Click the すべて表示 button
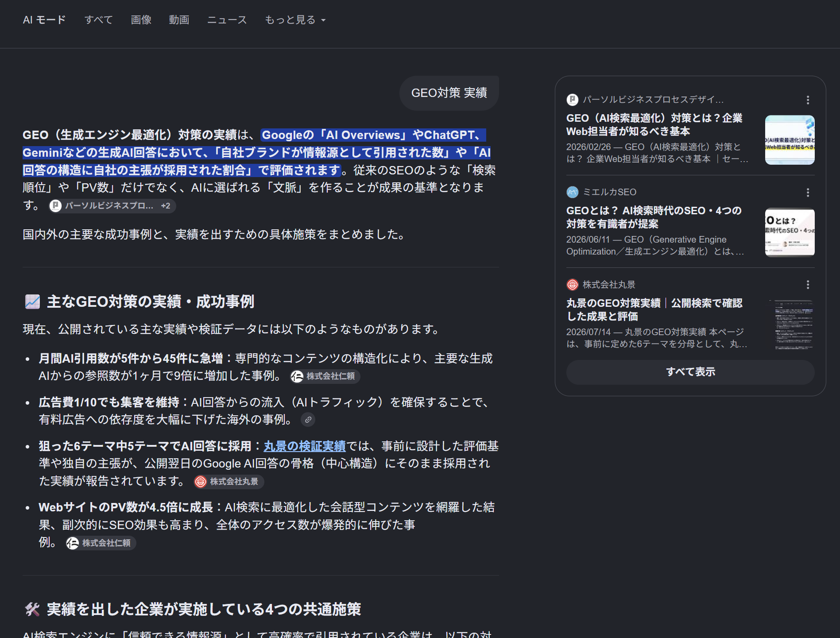This screenshot has width=840, height=638. coord(690,372)
